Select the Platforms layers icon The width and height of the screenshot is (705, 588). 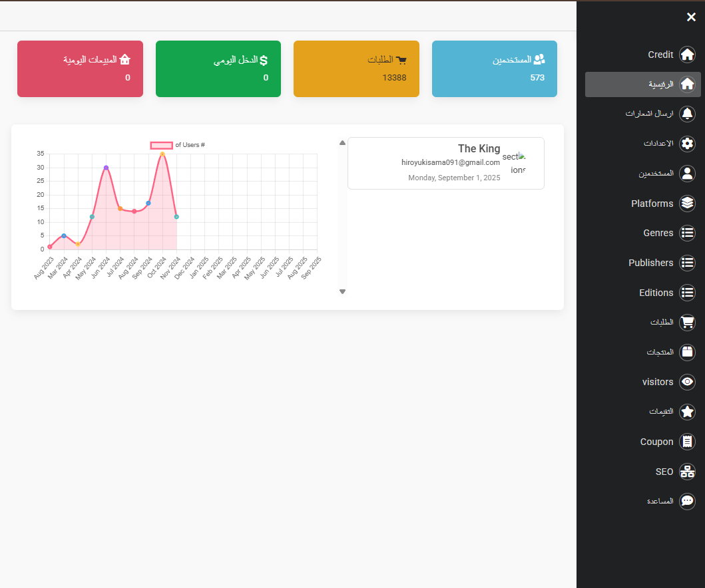pos(687,204)
